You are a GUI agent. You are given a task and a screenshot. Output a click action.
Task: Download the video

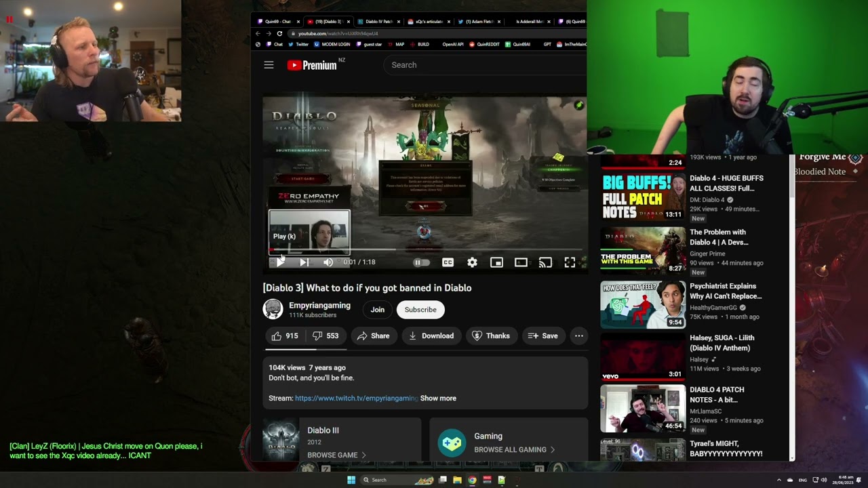(431, 335)
